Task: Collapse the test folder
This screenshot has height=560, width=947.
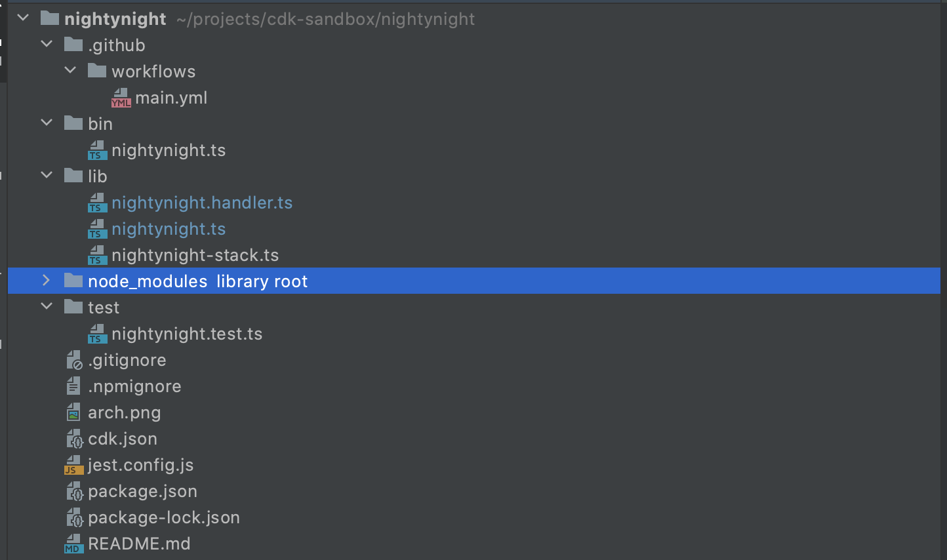Action: coord(47,306)
